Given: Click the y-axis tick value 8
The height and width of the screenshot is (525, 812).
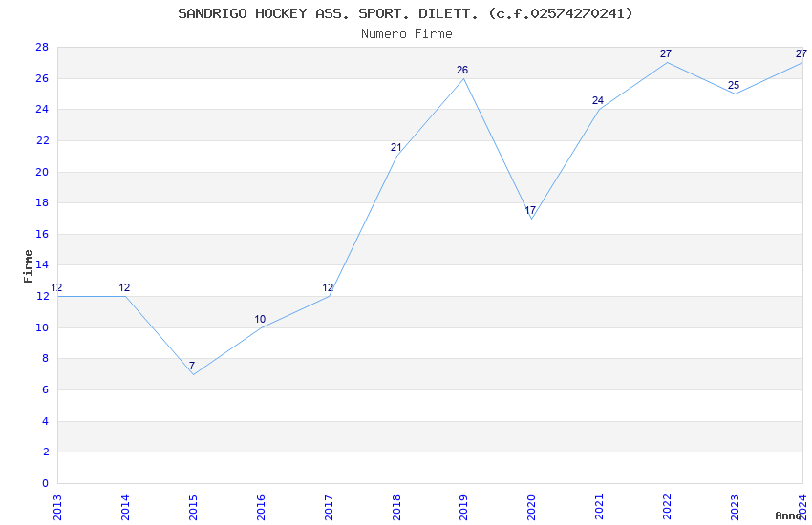Looking at the screenshot, I should coord(46,359).
